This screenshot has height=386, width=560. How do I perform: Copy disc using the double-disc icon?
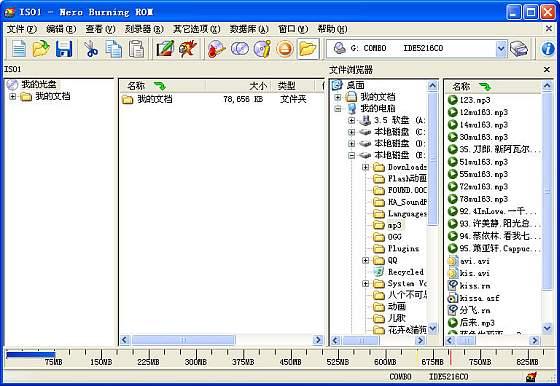click(240, 49)
